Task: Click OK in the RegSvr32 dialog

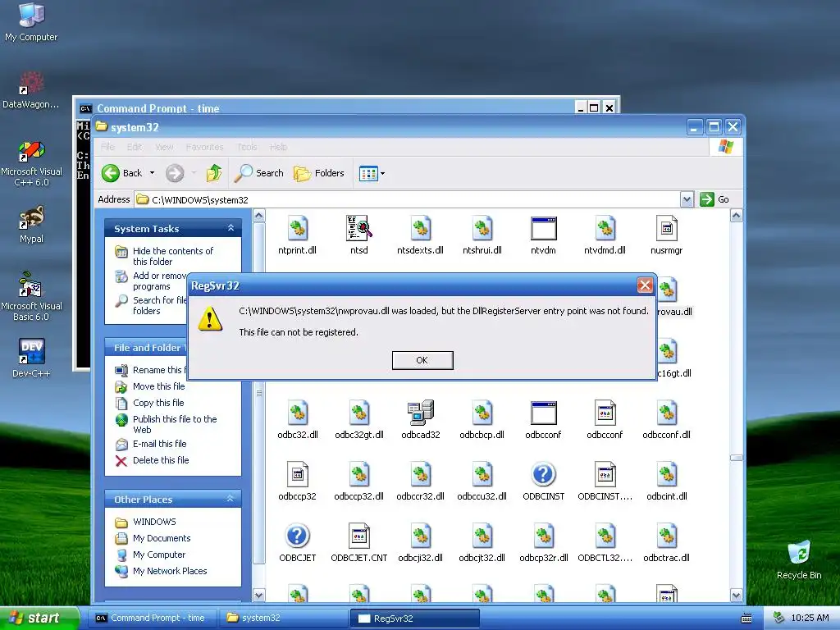Action: pos(422,360)
